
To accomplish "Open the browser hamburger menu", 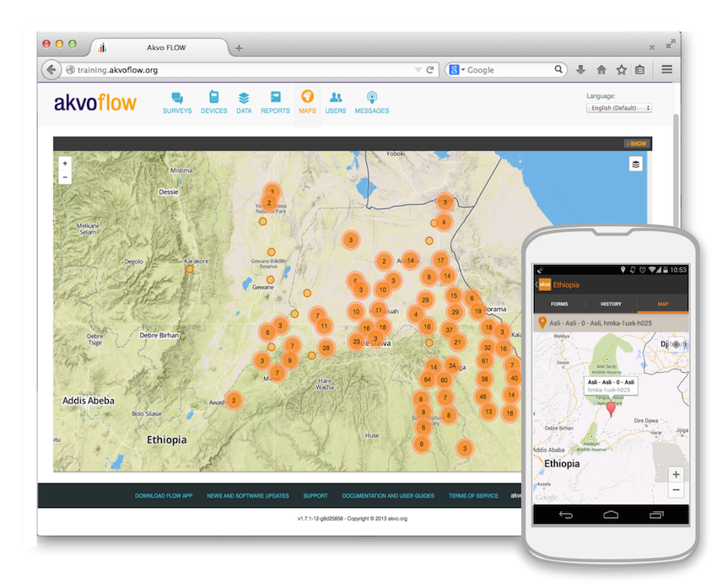I will 666,69.
